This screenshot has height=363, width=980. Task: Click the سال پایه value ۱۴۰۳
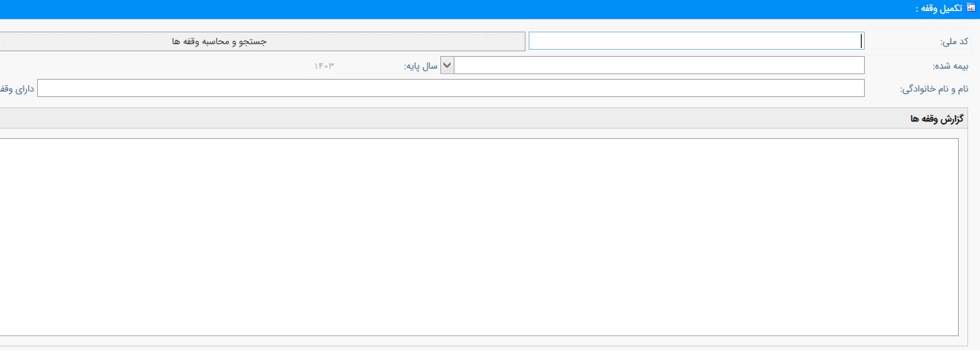point(324,65)
